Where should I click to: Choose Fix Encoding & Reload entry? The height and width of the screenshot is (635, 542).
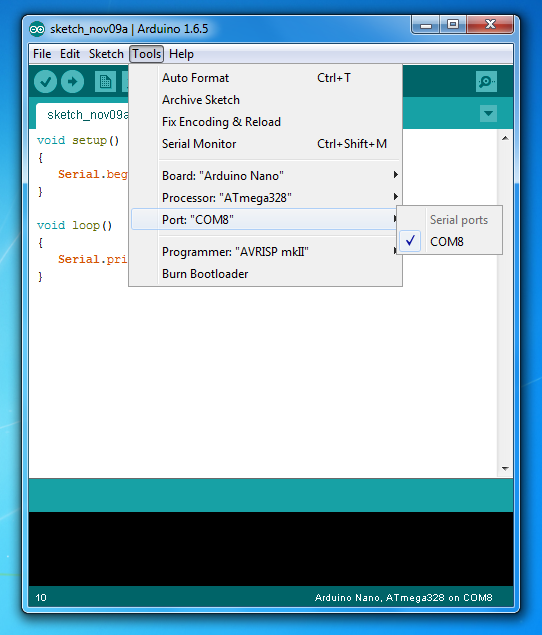tap(265, 121)
